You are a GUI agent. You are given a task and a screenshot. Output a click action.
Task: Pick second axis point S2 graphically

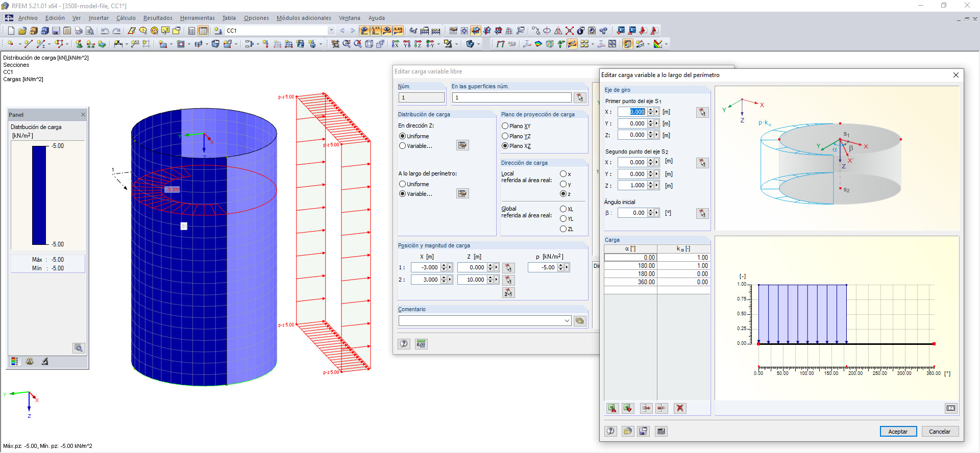tap(702, 163)
